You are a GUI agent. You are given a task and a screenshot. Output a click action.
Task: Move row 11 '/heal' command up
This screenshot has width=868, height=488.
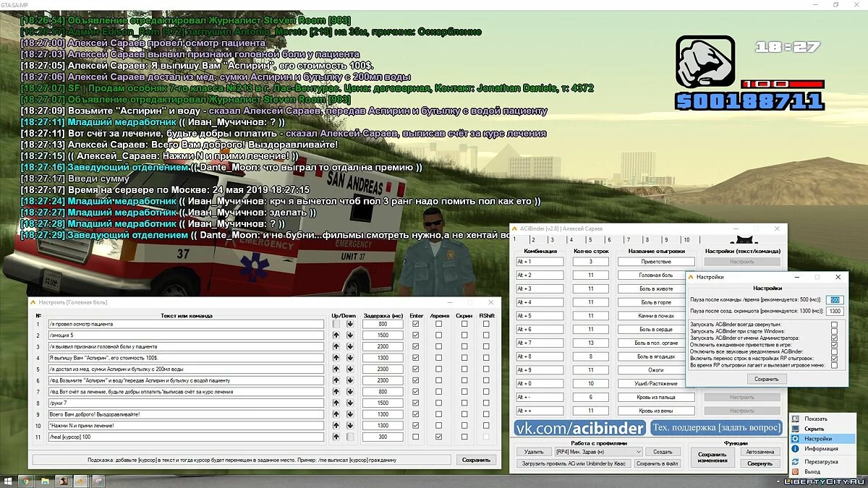[x=336, y=437]
